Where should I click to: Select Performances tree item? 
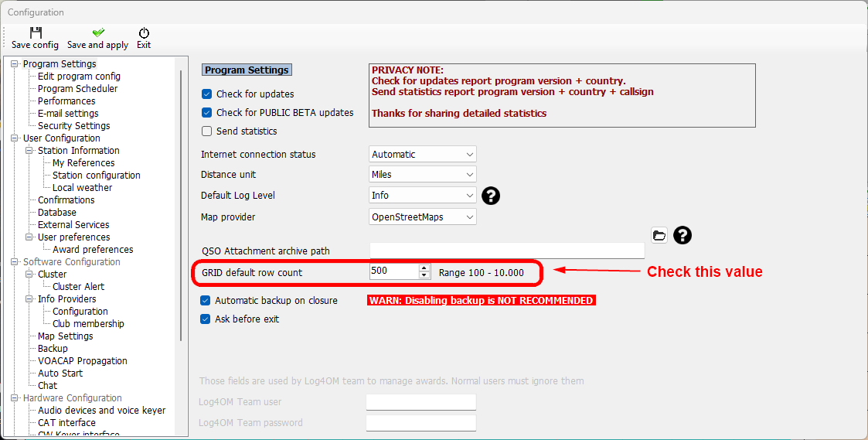[66, 101]
